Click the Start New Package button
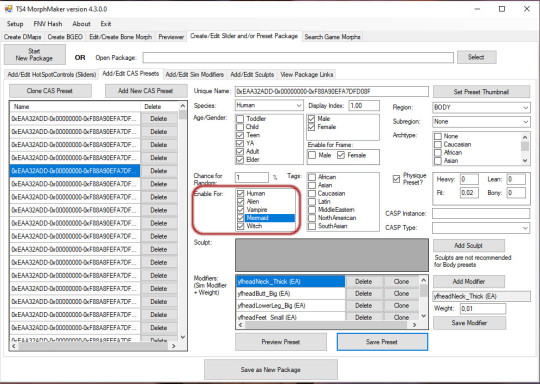Viewport: 540px width, 384px height. tap(34, 54)
